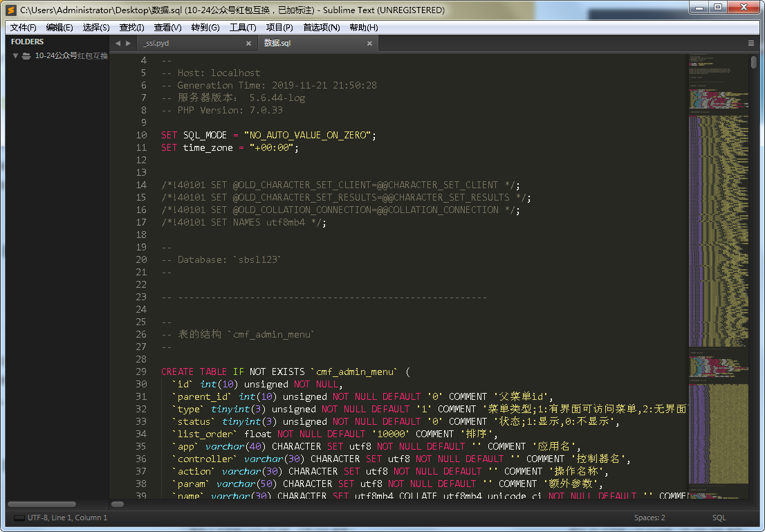This screenshot has width=765, height=532.
Task: Close the 数据.sql tab
Action: [369, 43]
